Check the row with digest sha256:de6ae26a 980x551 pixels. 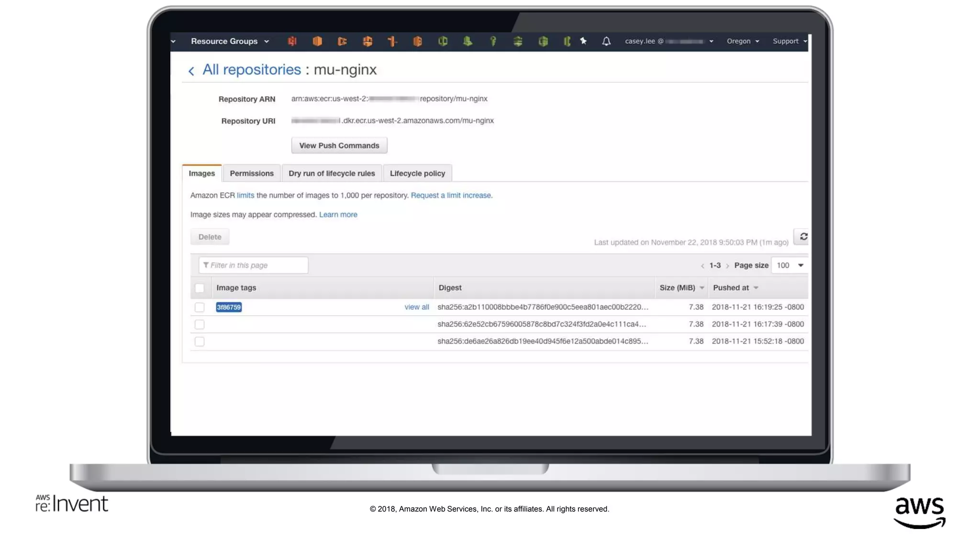coord(200,342)
